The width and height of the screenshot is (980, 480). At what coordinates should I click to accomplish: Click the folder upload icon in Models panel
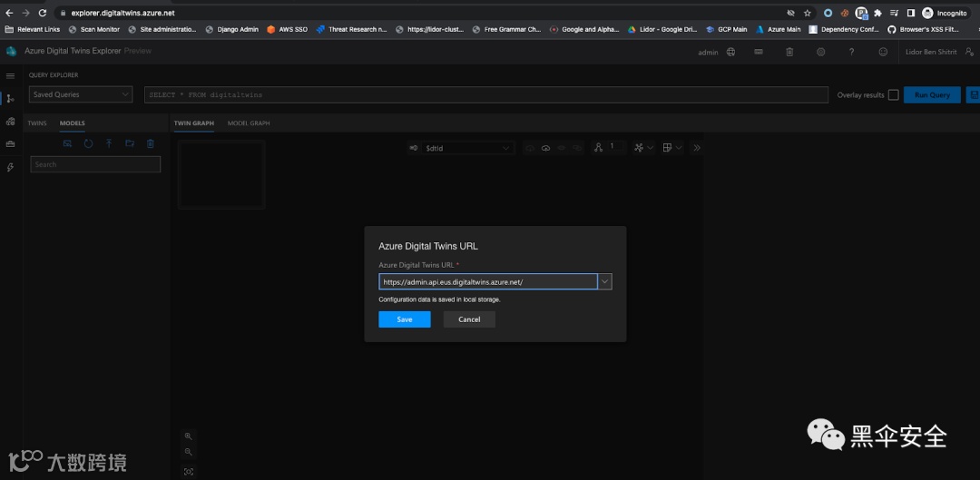(x=130, y=143)
